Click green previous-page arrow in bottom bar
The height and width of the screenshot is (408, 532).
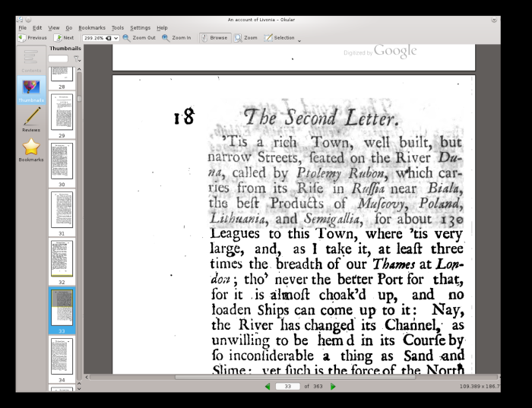pos(267,387)
